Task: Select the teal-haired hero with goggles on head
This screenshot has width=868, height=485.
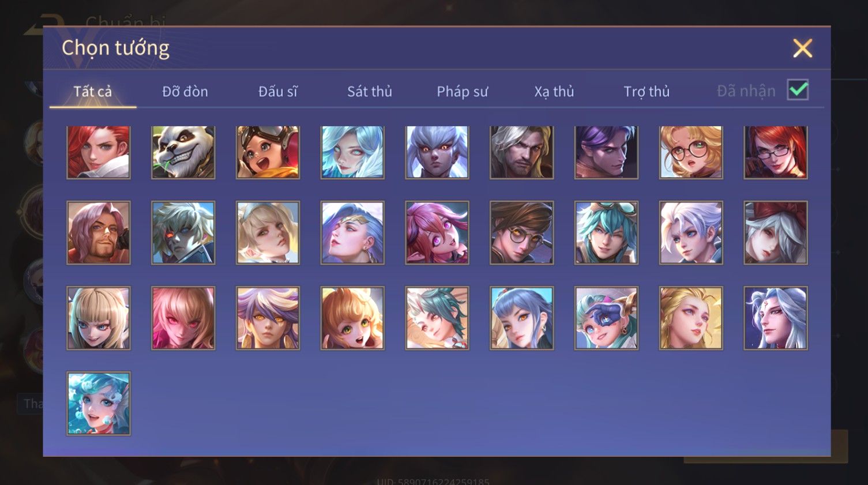Action: [x=606, y=233]
